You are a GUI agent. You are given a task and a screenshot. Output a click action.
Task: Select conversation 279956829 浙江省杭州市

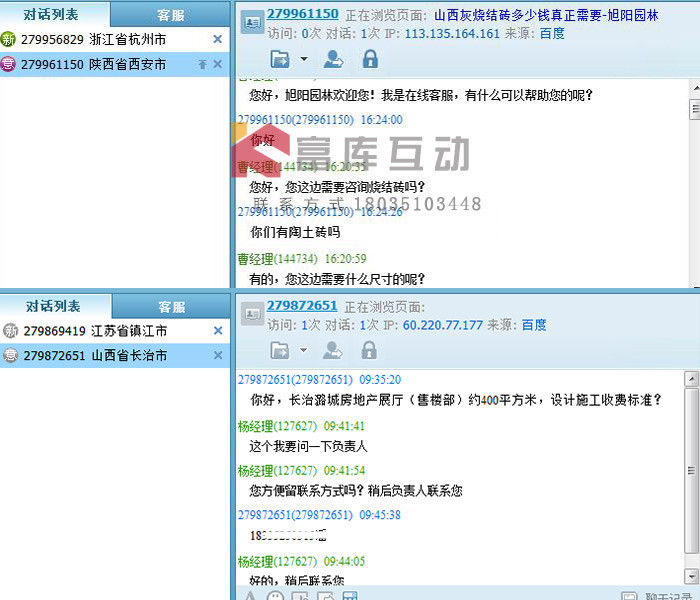[x=115, y=39]
